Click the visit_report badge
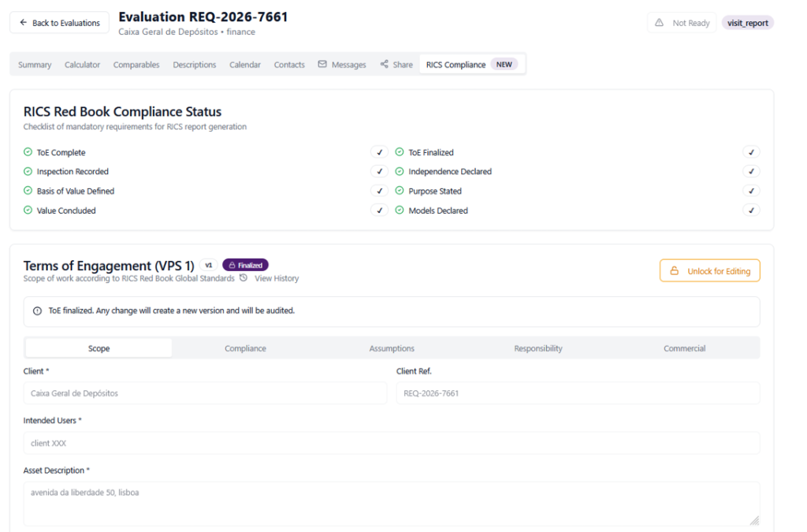Viewport: 807px width, 532px height. (x=747, y=23)
